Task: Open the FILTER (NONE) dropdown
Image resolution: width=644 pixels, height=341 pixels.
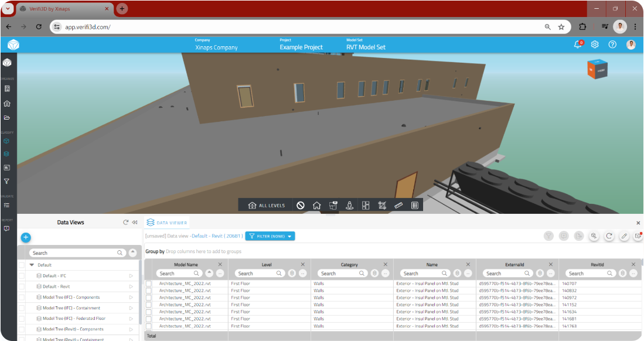Action: coord(270,236)
